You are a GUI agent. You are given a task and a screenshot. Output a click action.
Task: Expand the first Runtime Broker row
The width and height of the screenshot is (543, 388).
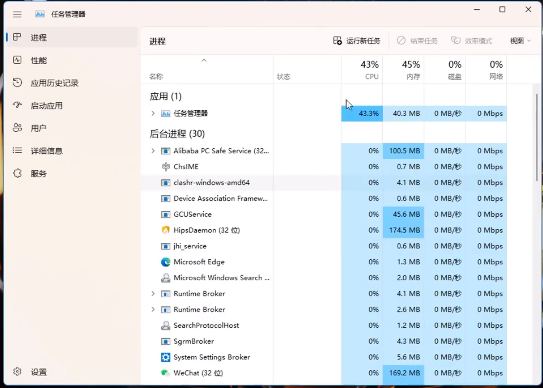click(153, 293)
